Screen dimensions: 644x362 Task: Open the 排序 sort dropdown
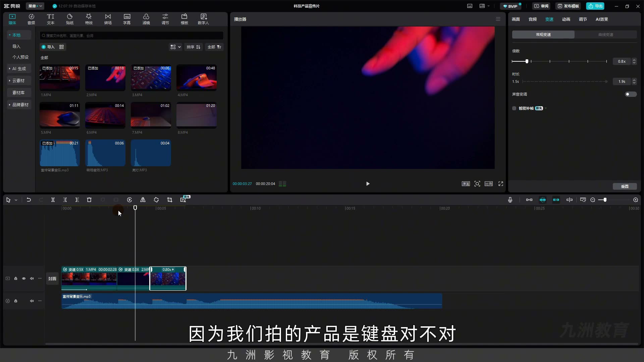click(x=194, y=47)
